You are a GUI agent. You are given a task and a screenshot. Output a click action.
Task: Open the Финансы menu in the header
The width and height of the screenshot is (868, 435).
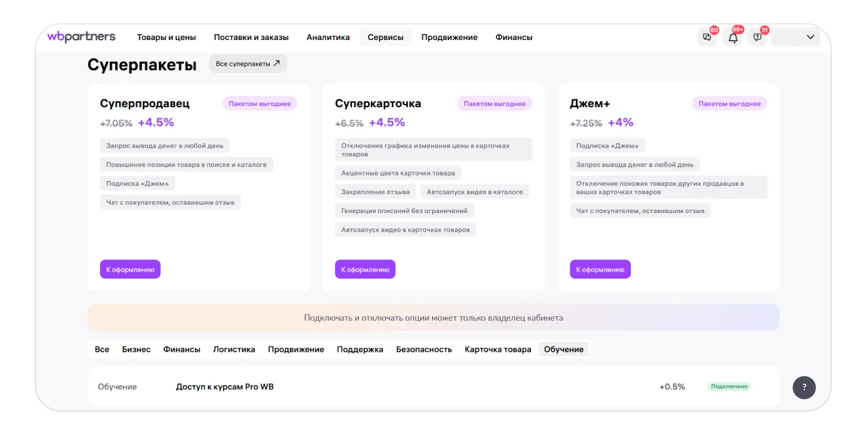(514, 37)
